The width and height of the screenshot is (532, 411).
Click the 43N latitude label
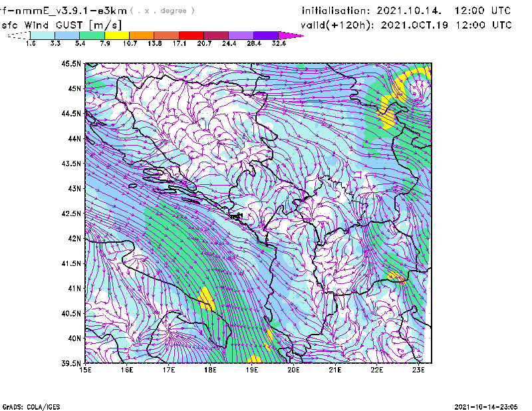pyautogui.click(x=74, y=188)
